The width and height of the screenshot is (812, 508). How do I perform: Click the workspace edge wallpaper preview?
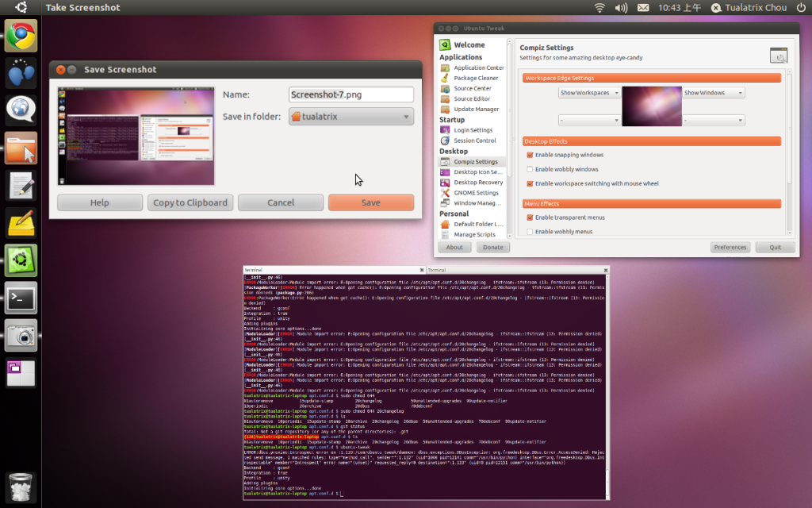pos(652,106)
